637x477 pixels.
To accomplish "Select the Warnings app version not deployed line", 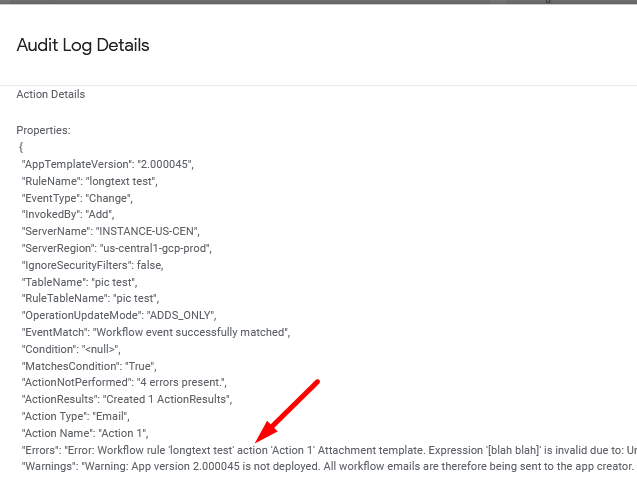I will [x=329, y=466].
